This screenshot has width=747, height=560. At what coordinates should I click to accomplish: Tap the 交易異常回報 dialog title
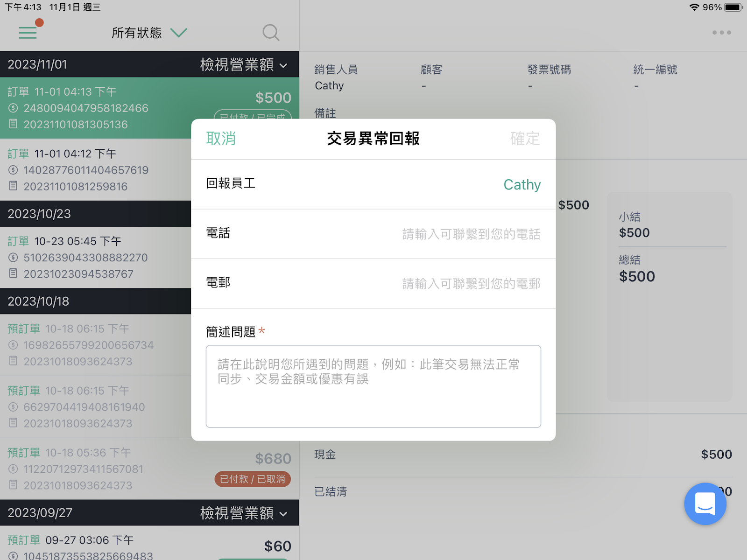(x=373, y=139)
